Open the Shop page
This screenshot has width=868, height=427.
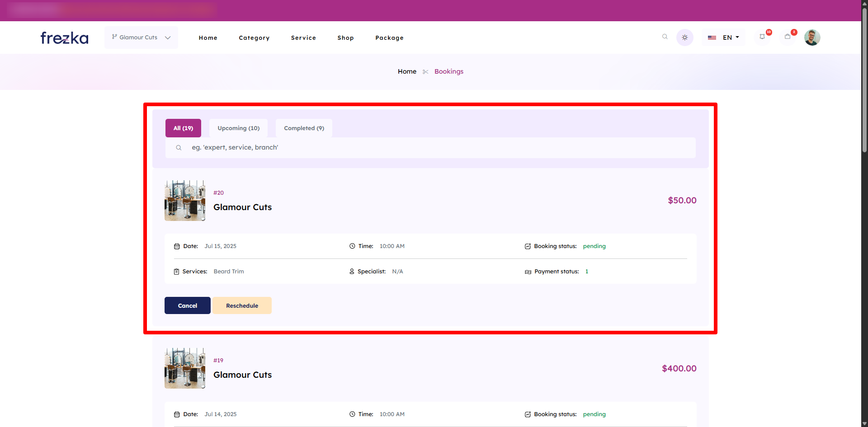(x=345, y=38)
